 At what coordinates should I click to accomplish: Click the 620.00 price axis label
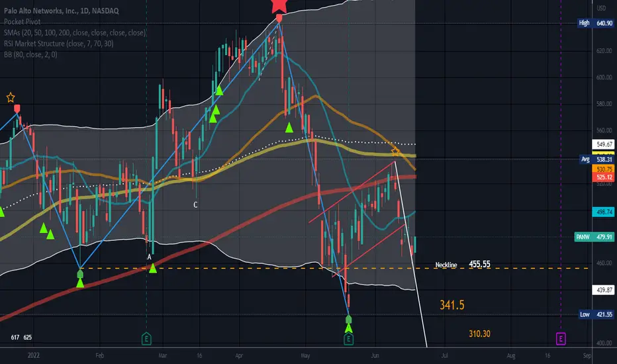pos(604,51)
